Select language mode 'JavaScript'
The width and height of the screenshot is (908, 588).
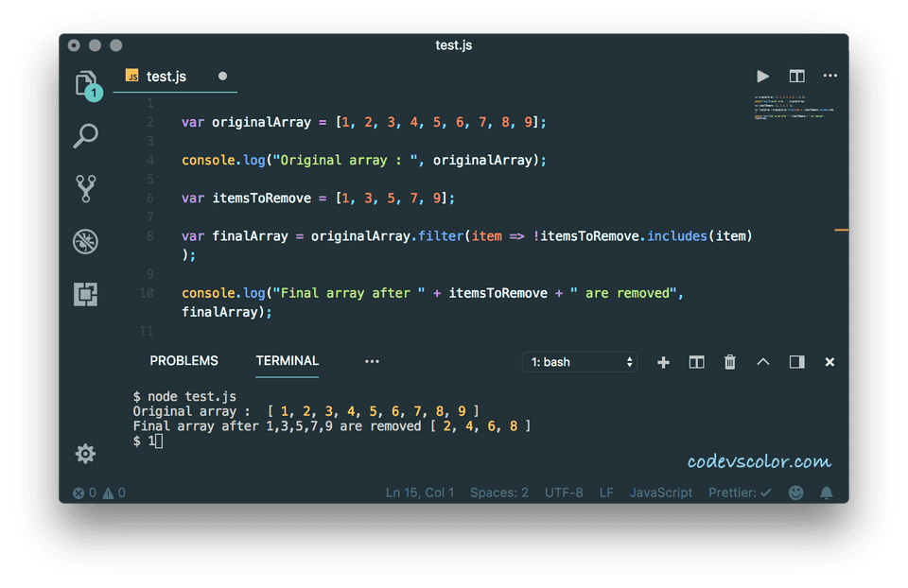pos(661,493)
